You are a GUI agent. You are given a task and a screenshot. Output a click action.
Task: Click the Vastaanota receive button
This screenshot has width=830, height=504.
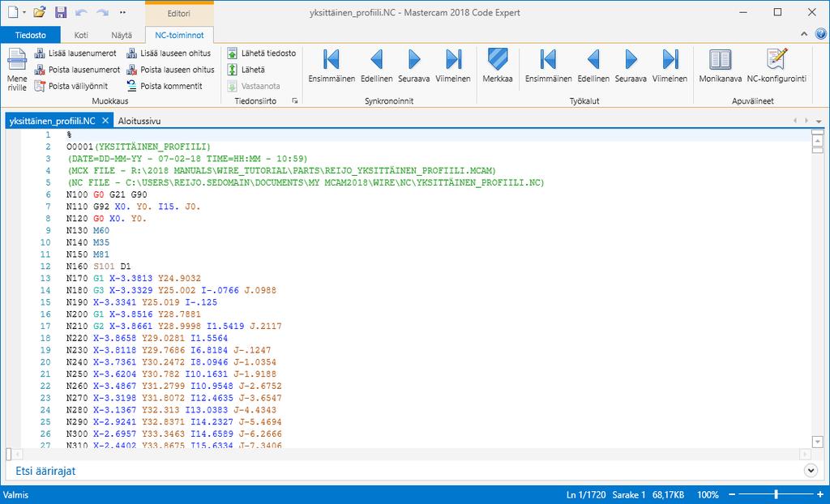tap(254, 86)
